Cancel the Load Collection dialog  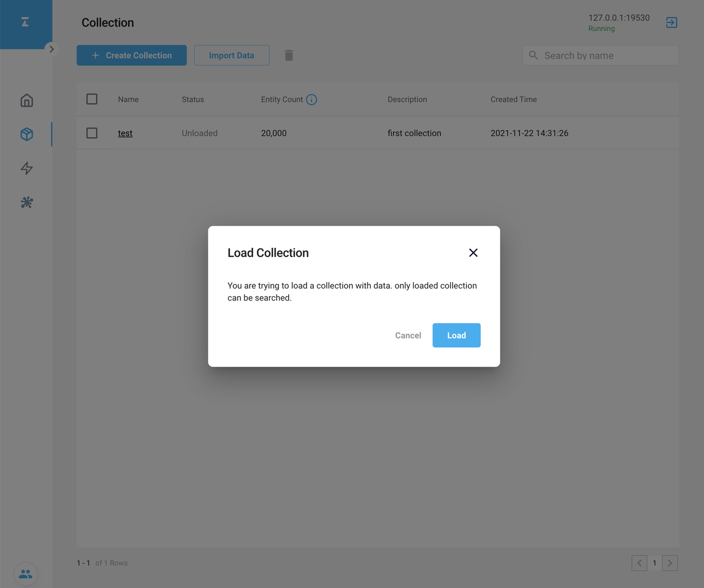tap(408, 335)
